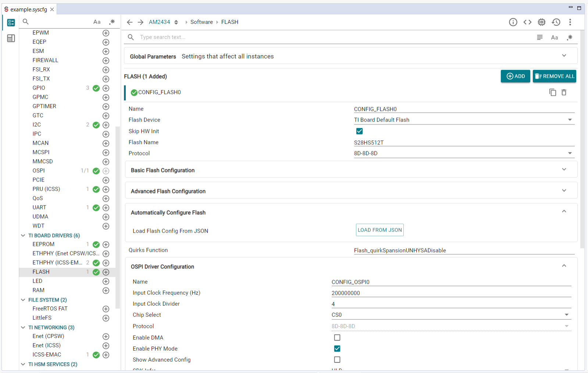Click the REMOVE ALL button

pyautogui.click(x=554, y=76)
